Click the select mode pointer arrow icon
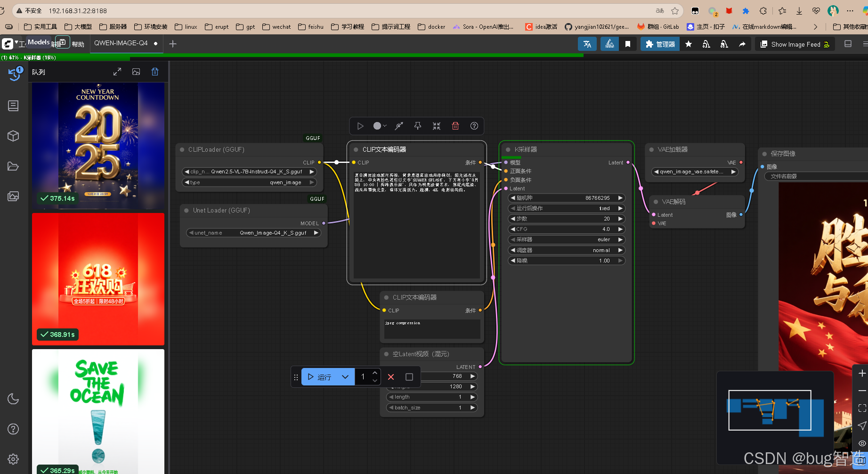868x474 pixels. [x=862, y=425]
